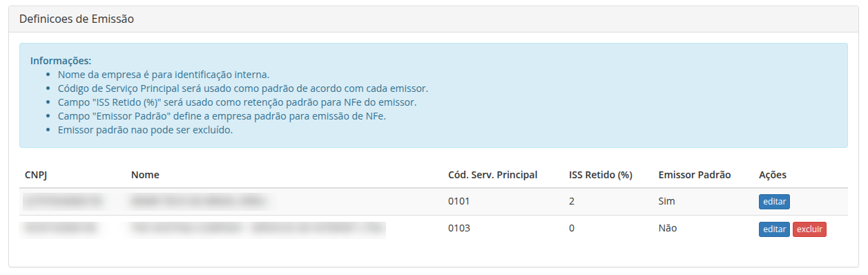868x275 pixels.
Task: Click editar button in the 0103 row
Action: point(774,229)
